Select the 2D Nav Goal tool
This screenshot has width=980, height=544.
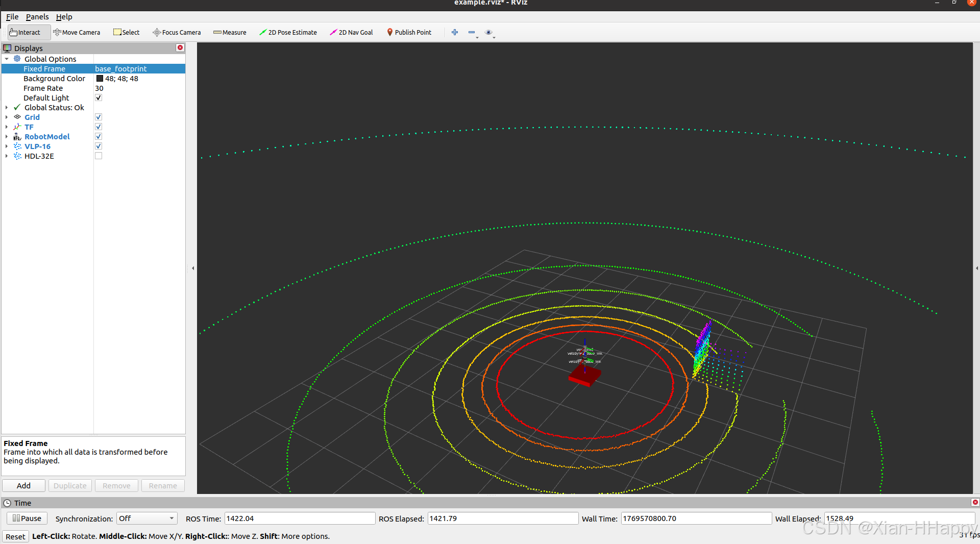click(x=351, y=32)
